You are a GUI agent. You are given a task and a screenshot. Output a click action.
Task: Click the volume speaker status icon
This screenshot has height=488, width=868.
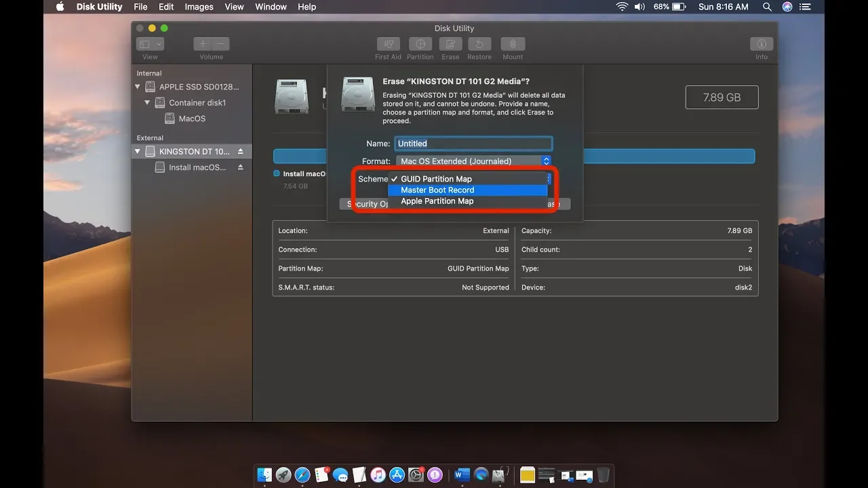pos(641,7)
